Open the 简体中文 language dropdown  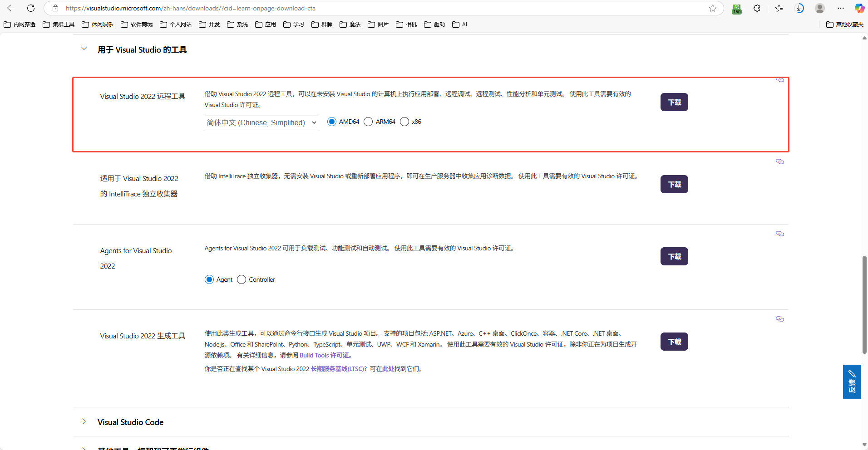pos(261,122)
